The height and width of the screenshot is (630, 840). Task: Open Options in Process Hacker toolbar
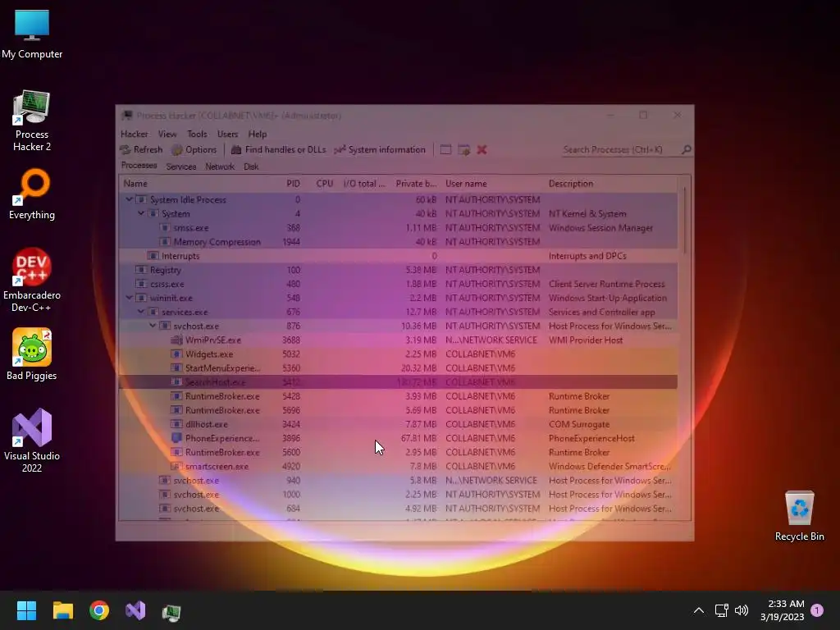pyautogui.click(x=194, y=150)
